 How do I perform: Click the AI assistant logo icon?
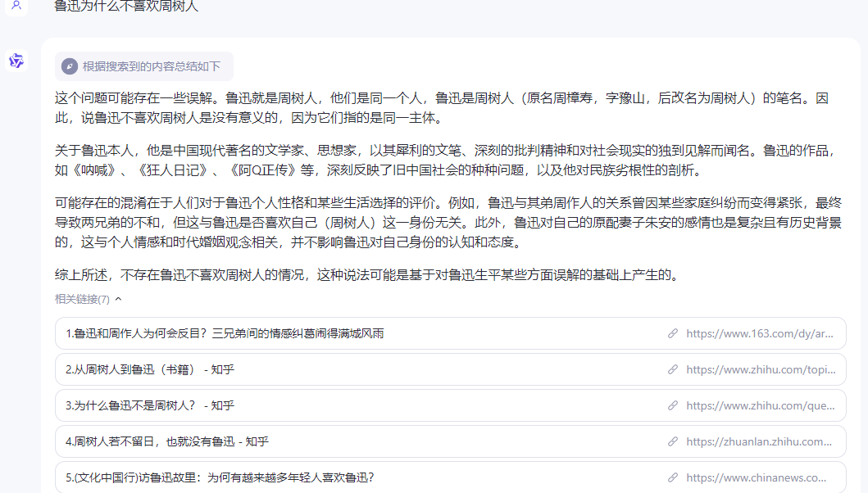click(16, 61)
